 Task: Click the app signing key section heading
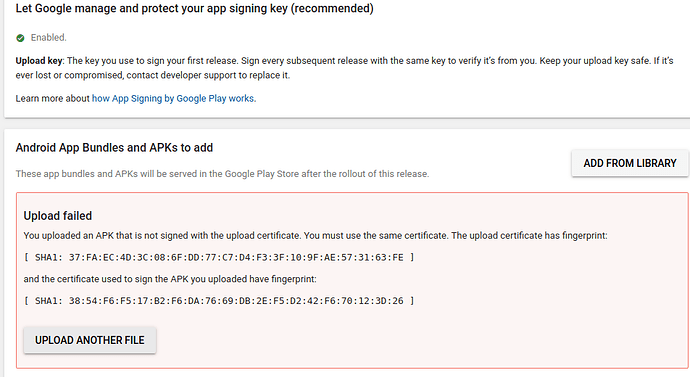195,8
